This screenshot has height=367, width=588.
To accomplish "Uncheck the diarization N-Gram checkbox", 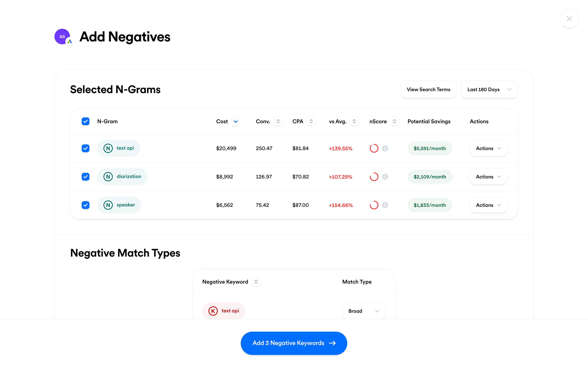I will coord(85,176).
